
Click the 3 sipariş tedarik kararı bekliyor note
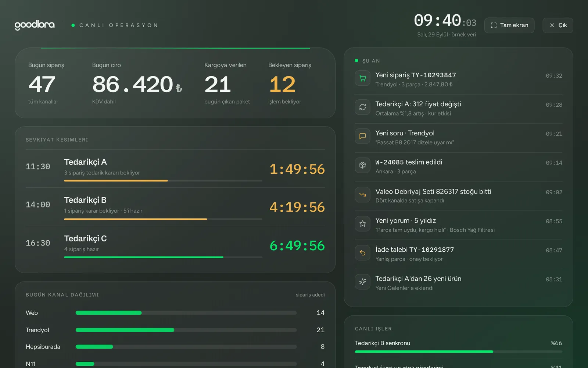coord(102,173)
